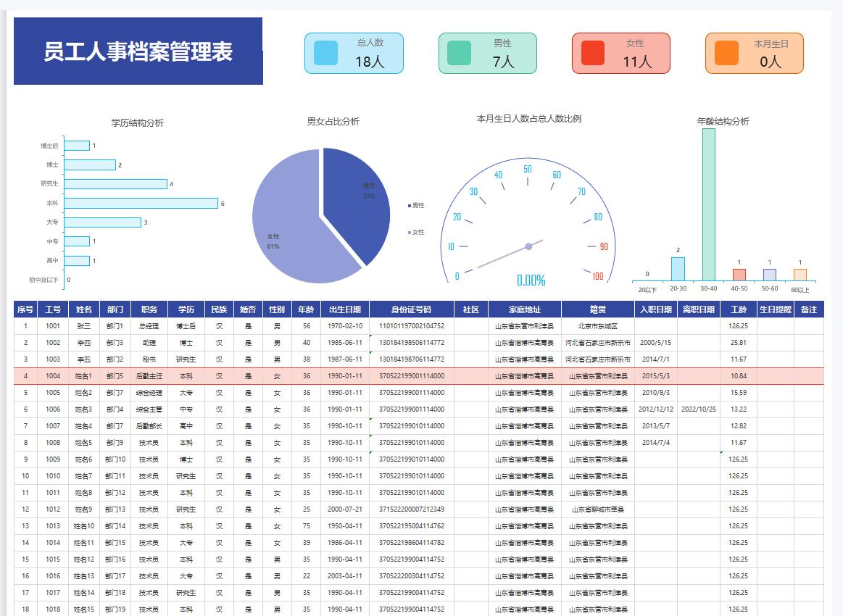Viewport: 843px width, 616px height.
Task: Click the orange icon in 本月生日 card
Action: [x=726, y=53]
